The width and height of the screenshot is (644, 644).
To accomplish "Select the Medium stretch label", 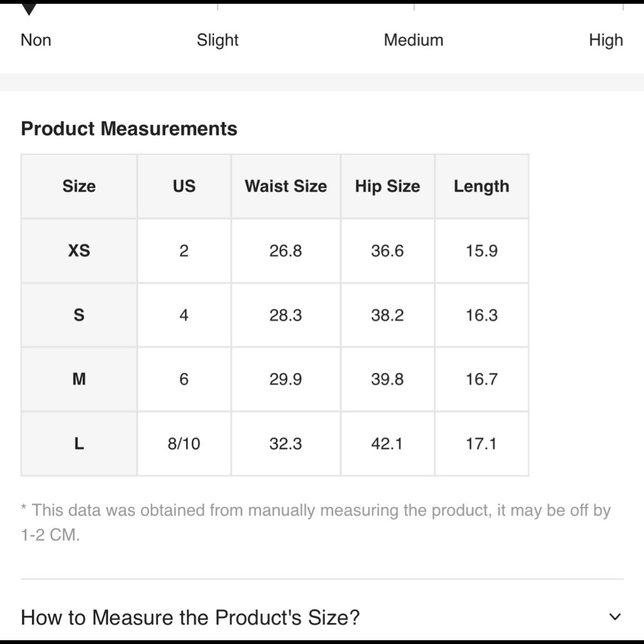I will click(x=413, y=40).
